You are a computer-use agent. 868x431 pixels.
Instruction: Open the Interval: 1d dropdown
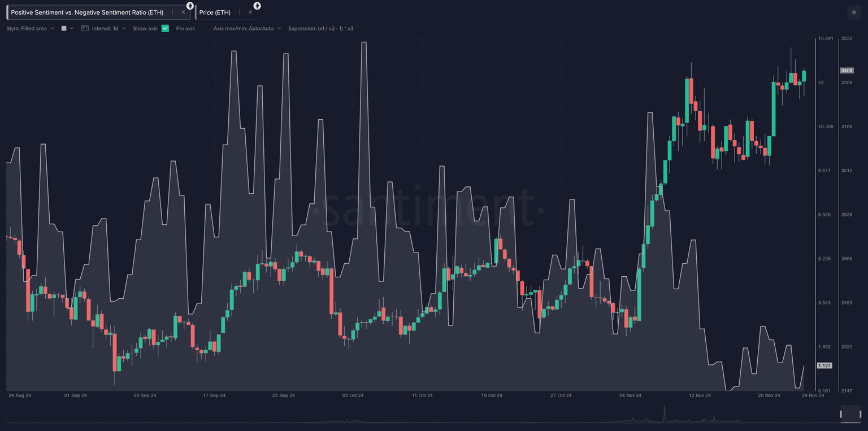(x=108, y=28)
